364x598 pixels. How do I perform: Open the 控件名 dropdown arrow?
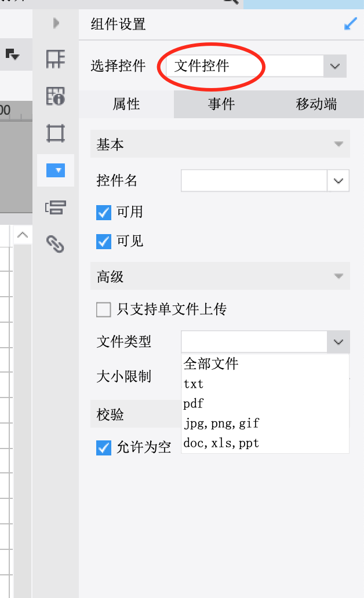338,181
